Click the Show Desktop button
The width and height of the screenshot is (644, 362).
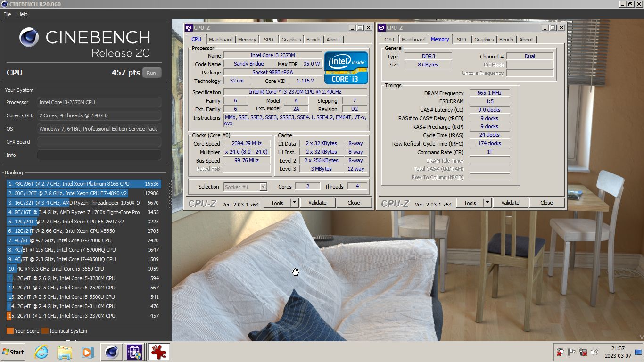pos(639,352)
